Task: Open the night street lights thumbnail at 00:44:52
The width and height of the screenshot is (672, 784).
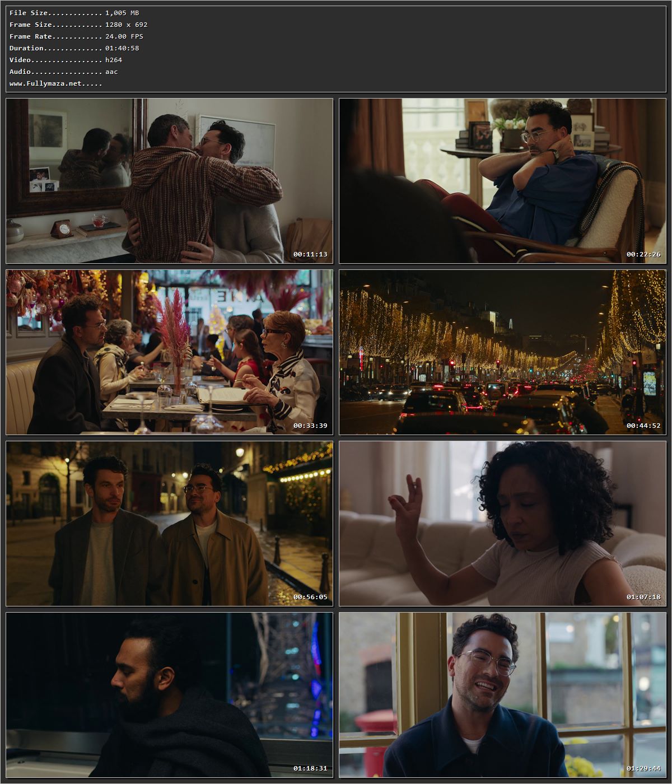Action: pos(502,352)
